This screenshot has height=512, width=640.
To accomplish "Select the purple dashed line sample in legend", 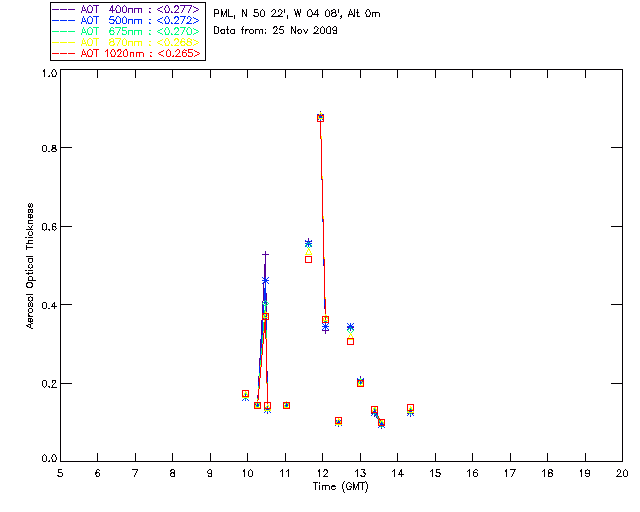I will point(64,9).
